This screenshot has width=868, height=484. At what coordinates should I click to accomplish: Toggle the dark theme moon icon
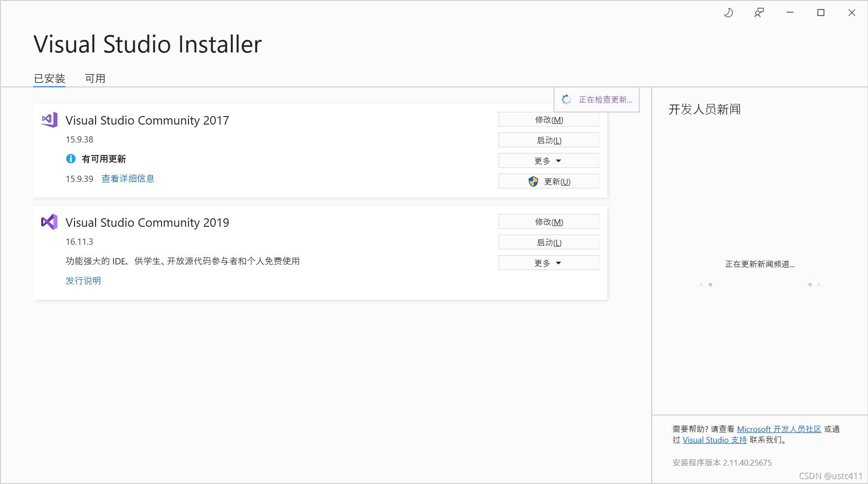point(728,13)
